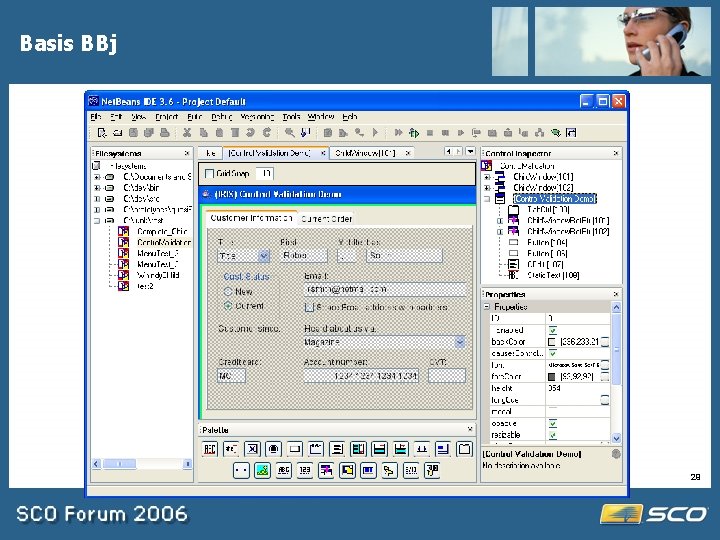Viewport: 720px width, 540px height.
Task: Select the New customer status radio button
Action: (228, 291)
